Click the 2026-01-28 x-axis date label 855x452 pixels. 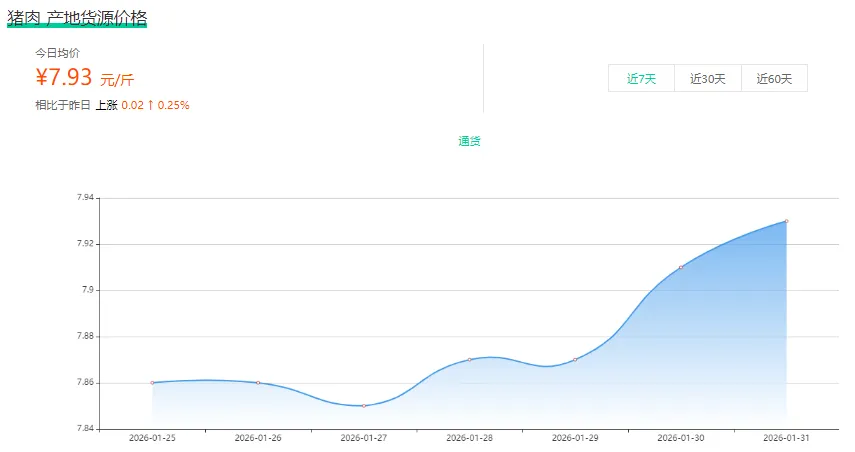pos(469,438)
